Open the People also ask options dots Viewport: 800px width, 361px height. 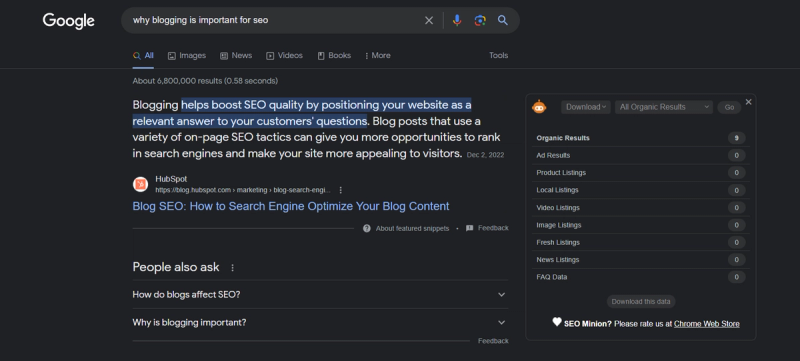(x=233, y=268)
